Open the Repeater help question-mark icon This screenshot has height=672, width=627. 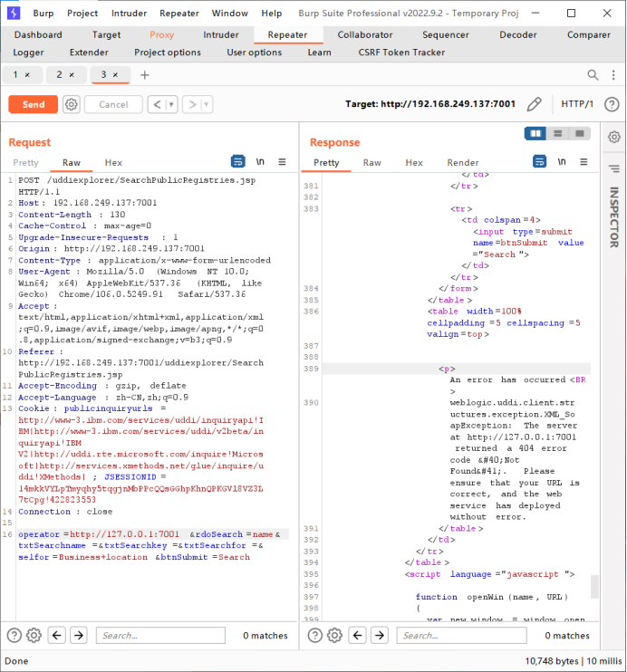point(612,104)
